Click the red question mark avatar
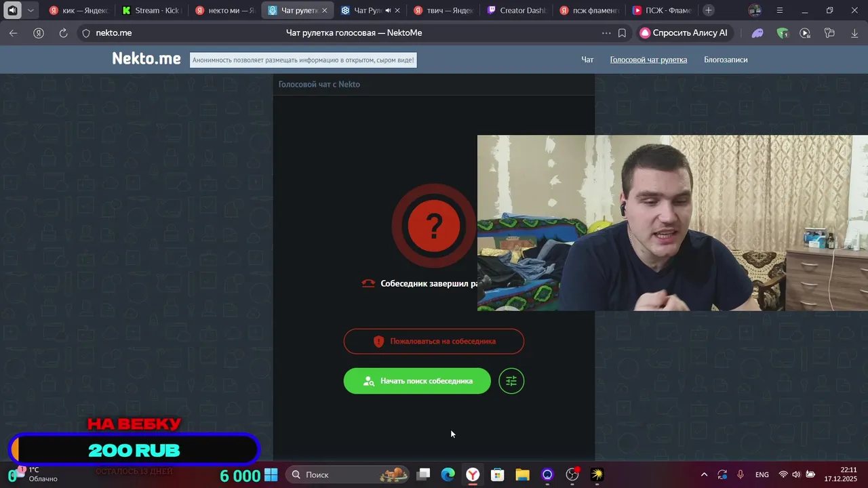868x488 pixels. pyautogui.click(x=434, y=225)
